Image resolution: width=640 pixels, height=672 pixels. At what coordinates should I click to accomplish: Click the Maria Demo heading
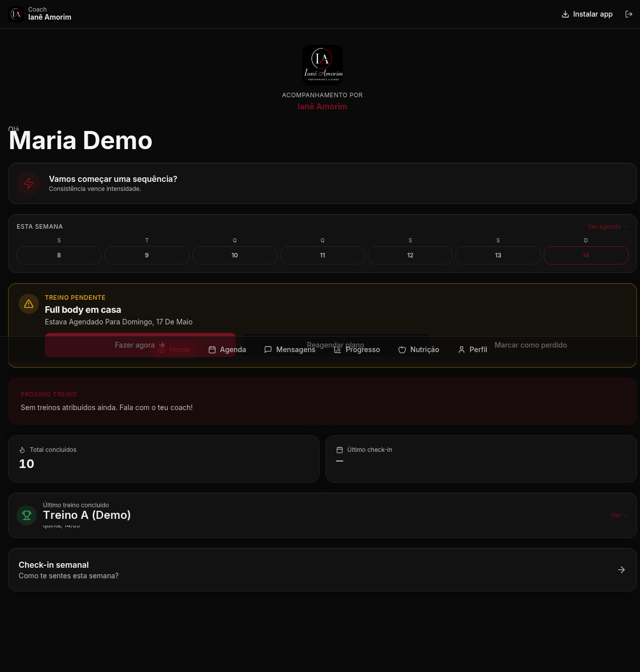81,141
